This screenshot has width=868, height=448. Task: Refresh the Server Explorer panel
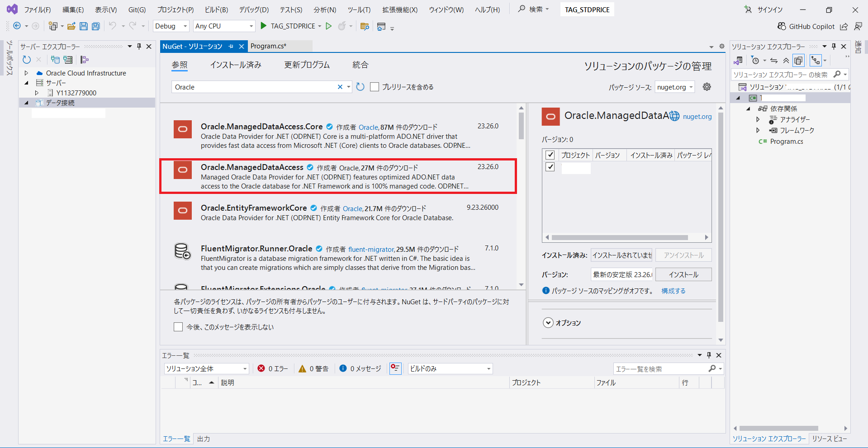[27, 60]
